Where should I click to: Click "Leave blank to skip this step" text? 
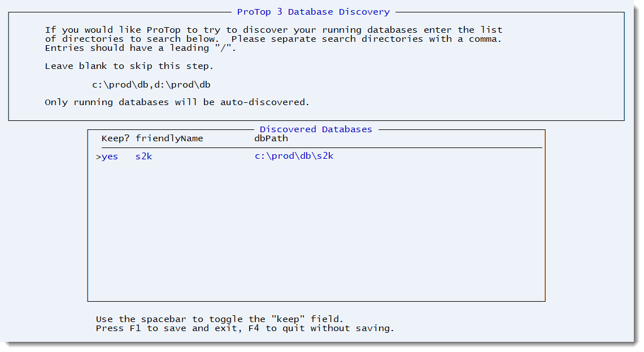(129, 66)
